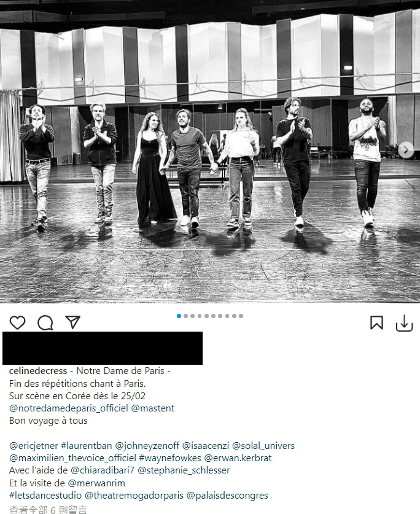Open @theatremogadorparis mention
This screenshot has height=514, width=420.
pos(134,496)
